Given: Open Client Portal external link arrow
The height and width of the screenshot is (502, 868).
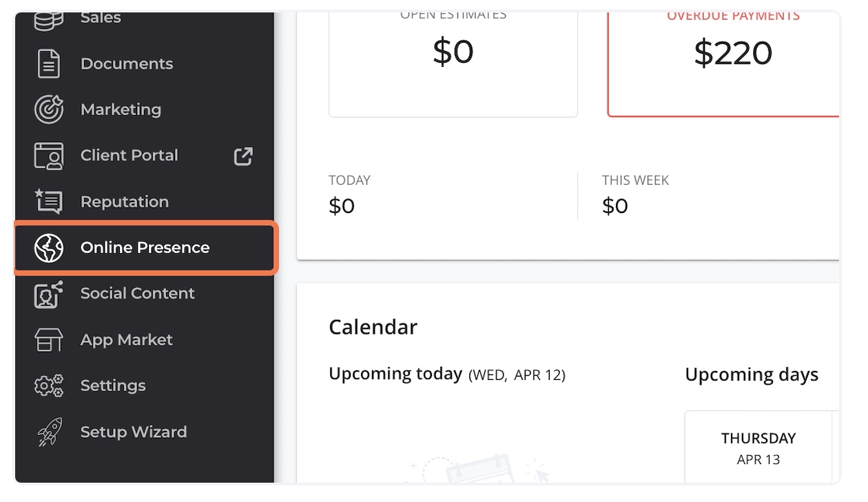Looking at the screenshot, I should point(243,156).
